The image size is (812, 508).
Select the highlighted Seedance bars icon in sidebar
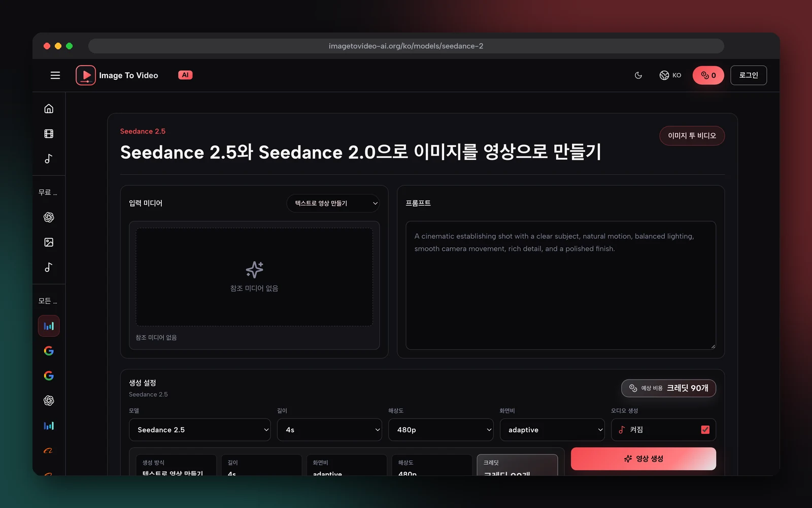pyautogui.click(x=49, y=326)
